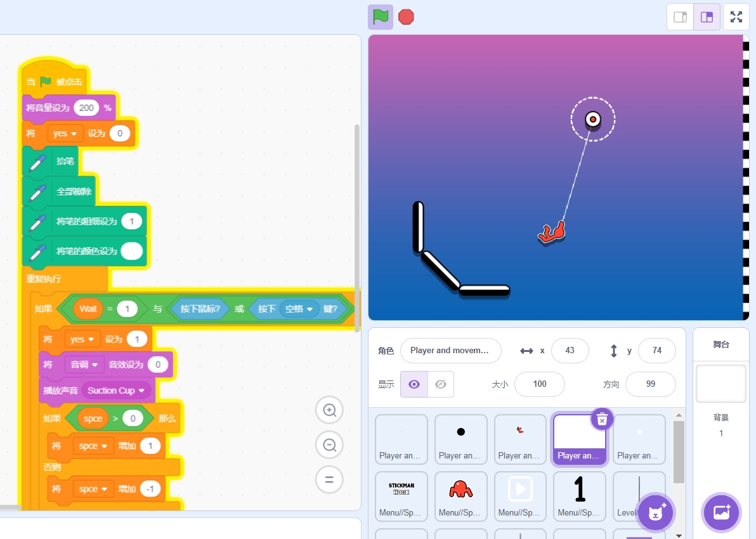Open the space key dropdown in key pressed block
This screenshot has width=756, height=539.
point(299,309)
